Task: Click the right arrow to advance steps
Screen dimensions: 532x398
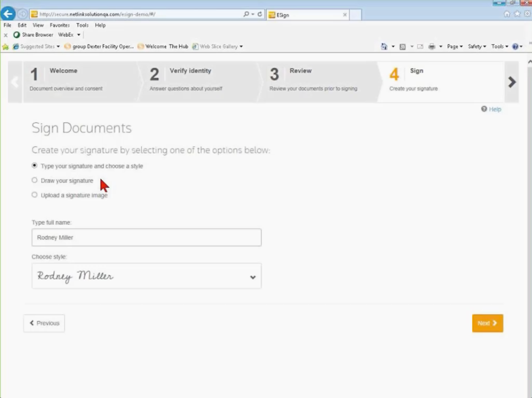Action: (512, 82)
